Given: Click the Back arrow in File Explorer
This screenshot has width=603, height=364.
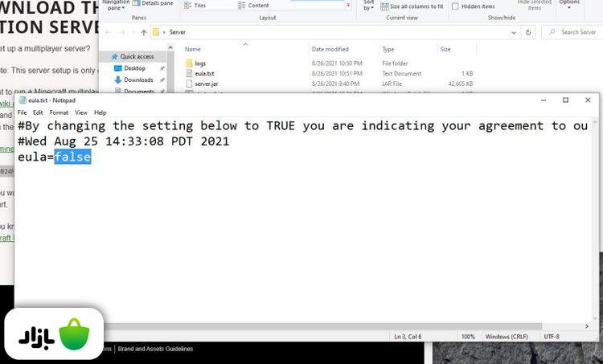Looking at the screenshot, I should [x=110, y=32].
